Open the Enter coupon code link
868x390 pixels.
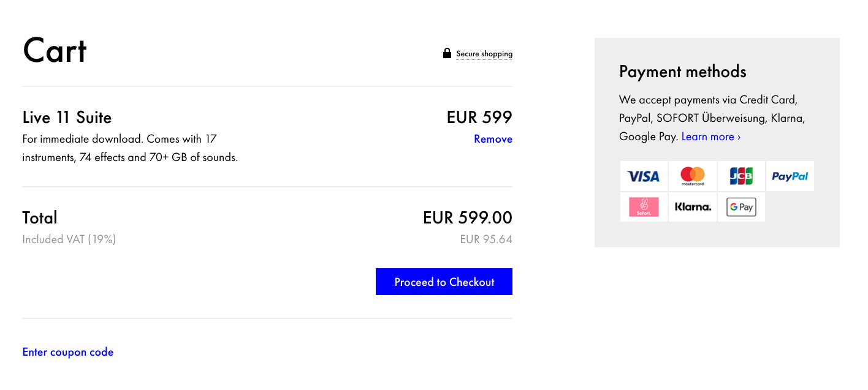click(x=68, y=352)
